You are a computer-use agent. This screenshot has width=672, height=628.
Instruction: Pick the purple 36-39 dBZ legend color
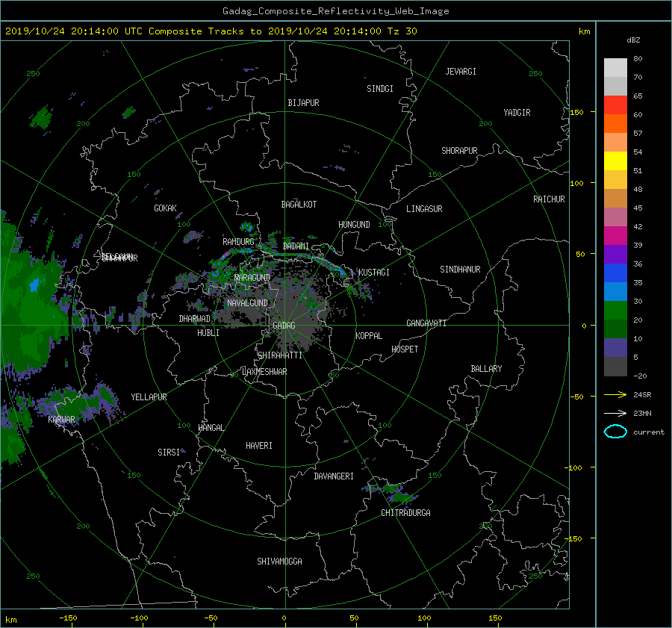615,254
